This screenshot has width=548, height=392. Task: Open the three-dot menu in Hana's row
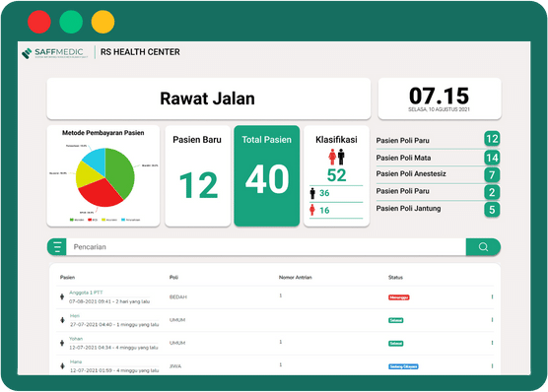click(x=492, y=366)
